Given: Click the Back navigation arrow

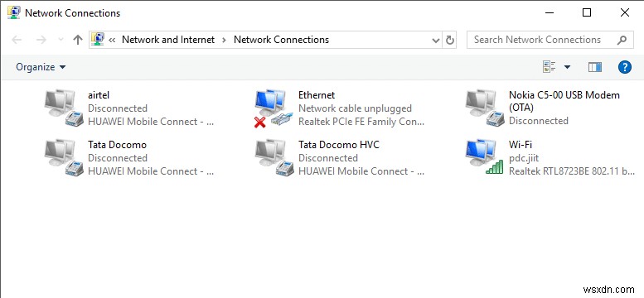Looking at the screenshot, I should pos(17,40).
